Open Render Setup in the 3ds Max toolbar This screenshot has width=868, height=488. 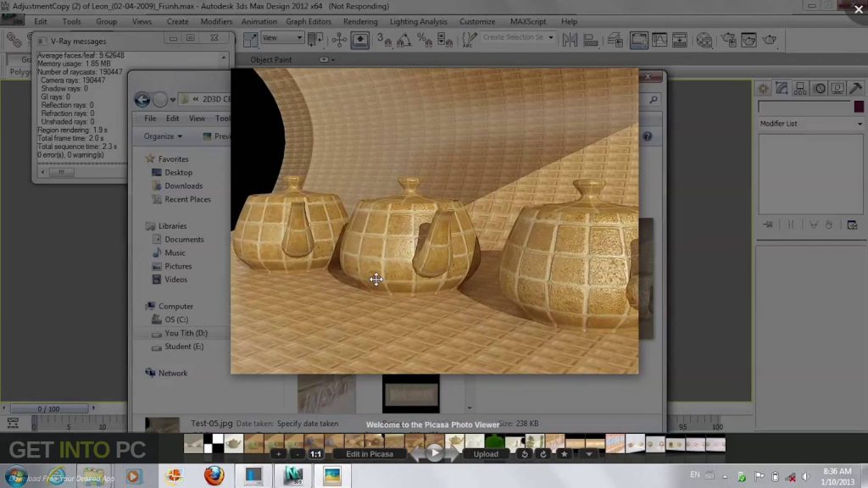(x=728, y=40)
